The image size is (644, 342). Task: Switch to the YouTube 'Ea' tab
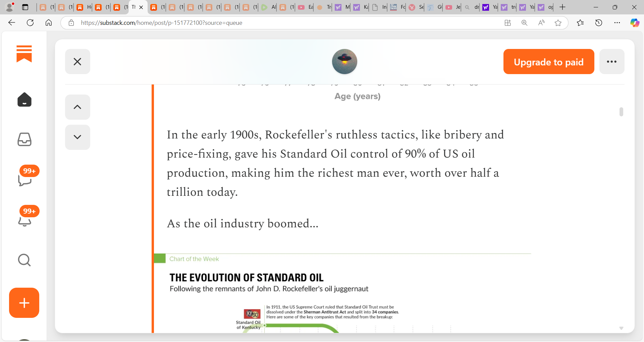click(305, 7)
